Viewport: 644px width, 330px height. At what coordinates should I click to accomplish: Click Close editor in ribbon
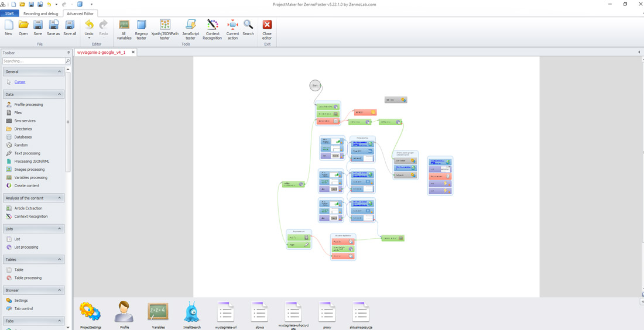pyautogui.click(x=267, y=29)
